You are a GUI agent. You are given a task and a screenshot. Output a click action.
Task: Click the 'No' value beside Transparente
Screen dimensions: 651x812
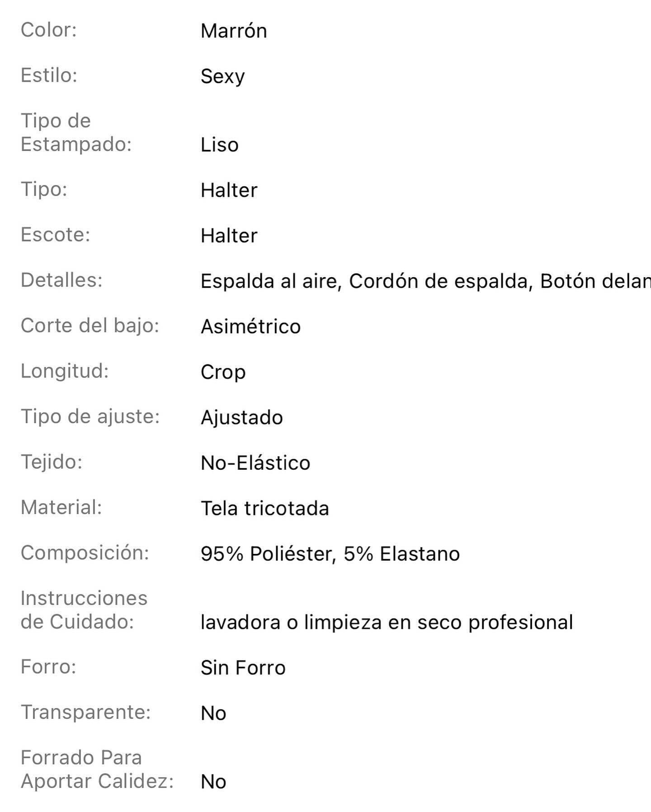[x=213, y=713]
